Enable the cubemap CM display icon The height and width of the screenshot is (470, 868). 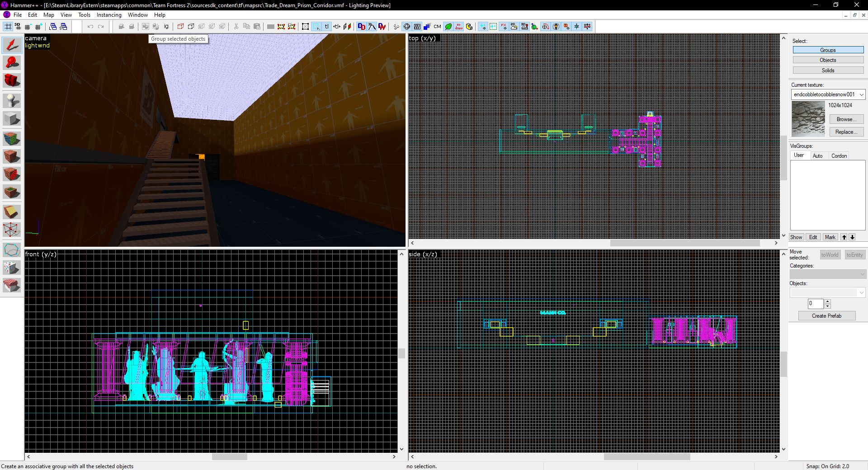point(437,26)
